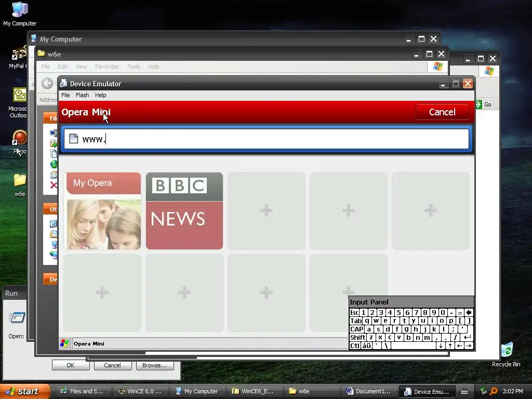Click the magnifier icon in system tray
This screenshot has height=399, width=532.
point(494,391)
